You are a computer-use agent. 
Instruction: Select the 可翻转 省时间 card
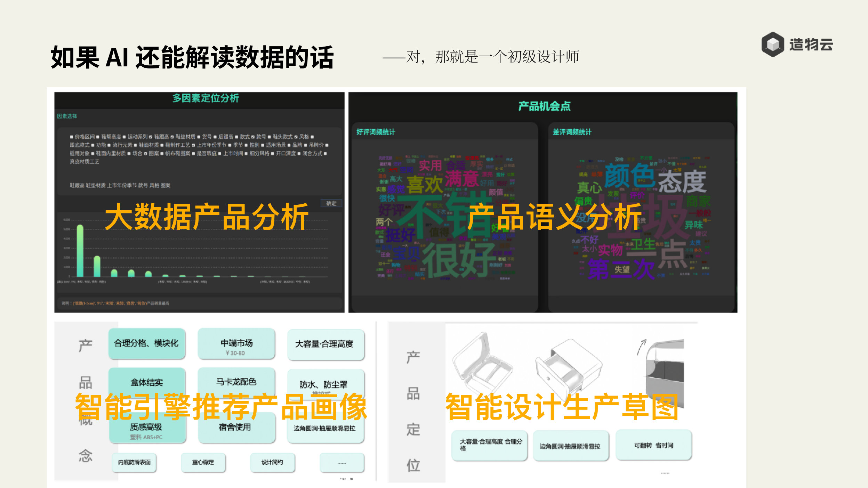pyautogui.click(x=653, y=445)
